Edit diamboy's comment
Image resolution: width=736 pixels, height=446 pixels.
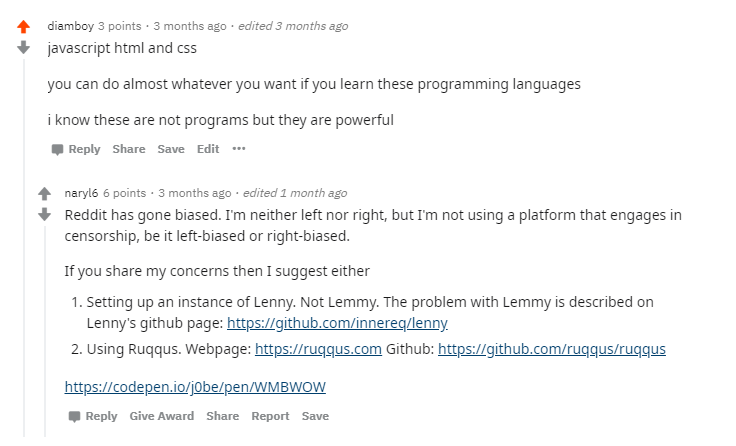[x=208, y=149]
